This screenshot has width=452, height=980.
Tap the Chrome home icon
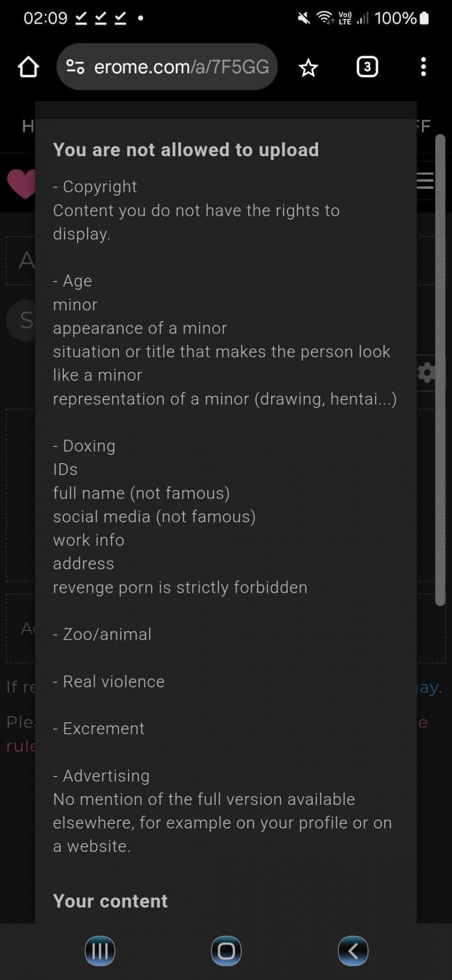pos(27,66)
